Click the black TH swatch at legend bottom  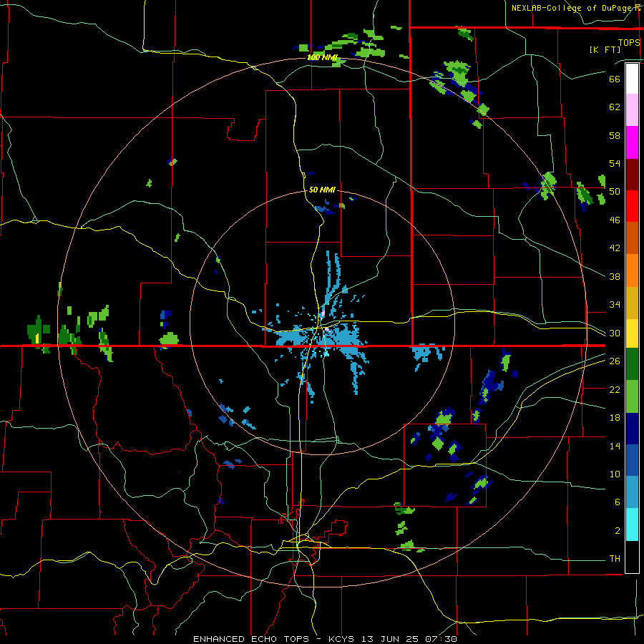click(632, 557)
